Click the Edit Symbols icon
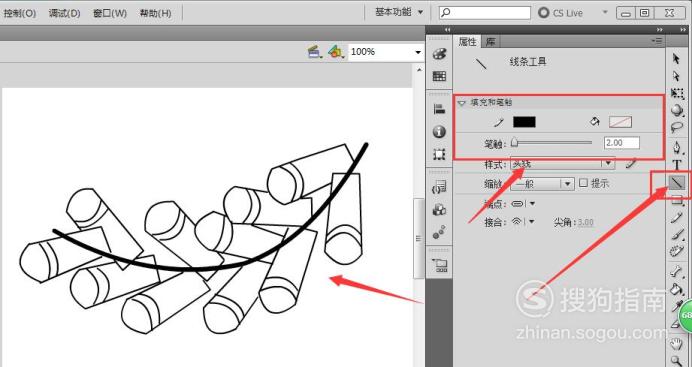 [337, 52]
